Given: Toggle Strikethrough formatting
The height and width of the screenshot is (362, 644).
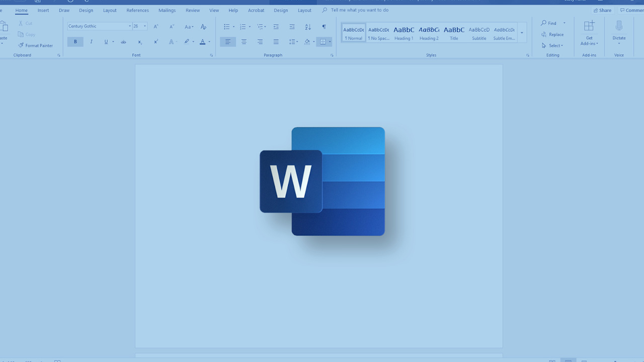Looking at the screenshot, I should click(x=123, y=42).
